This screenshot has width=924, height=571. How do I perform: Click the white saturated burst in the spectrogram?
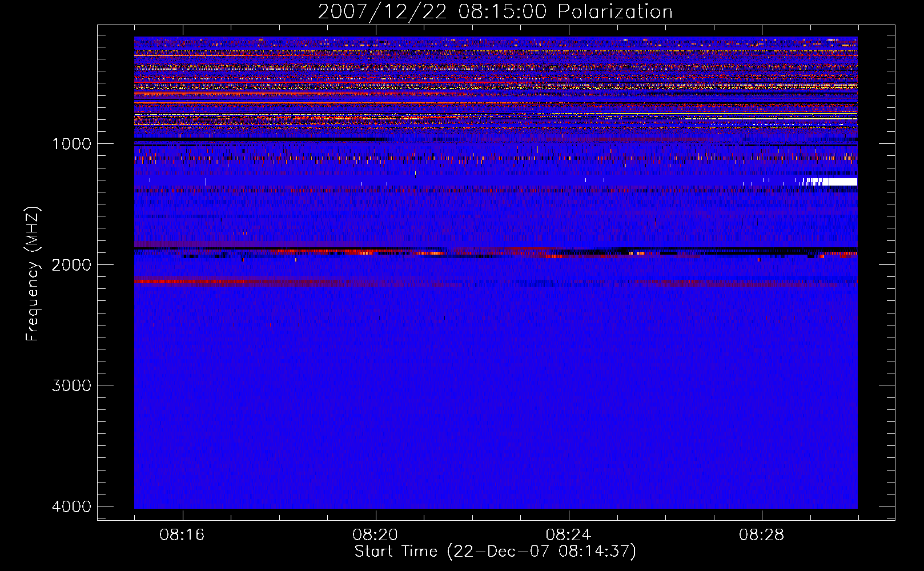tap(829, 182)
